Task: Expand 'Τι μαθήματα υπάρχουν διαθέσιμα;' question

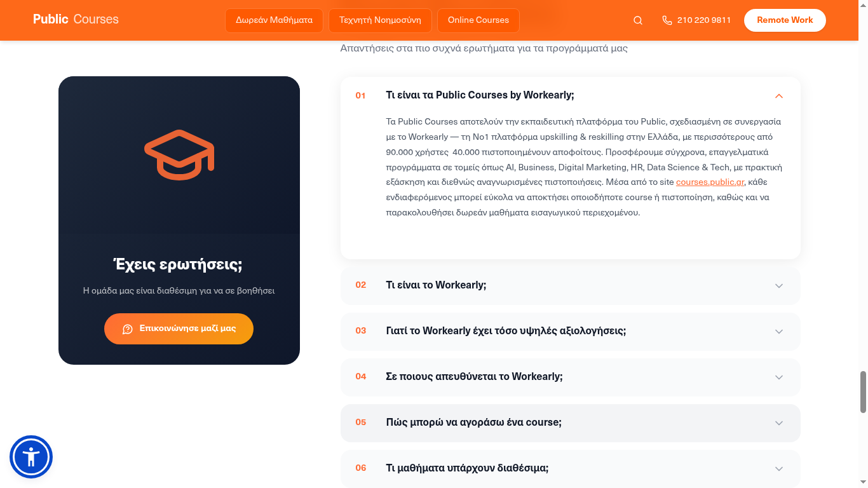Action: 571,468
